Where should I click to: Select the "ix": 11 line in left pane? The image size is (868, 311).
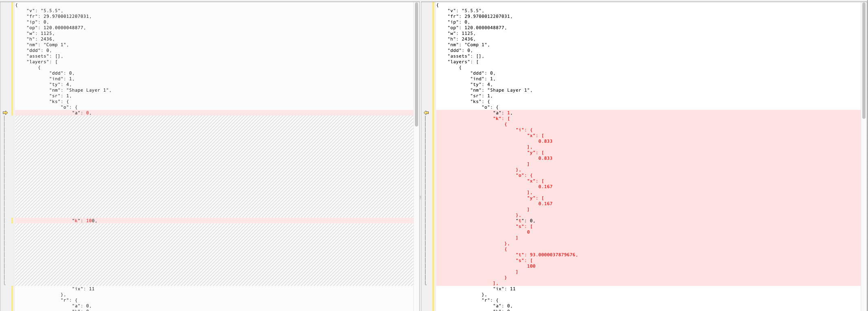(x=84, y=289)
